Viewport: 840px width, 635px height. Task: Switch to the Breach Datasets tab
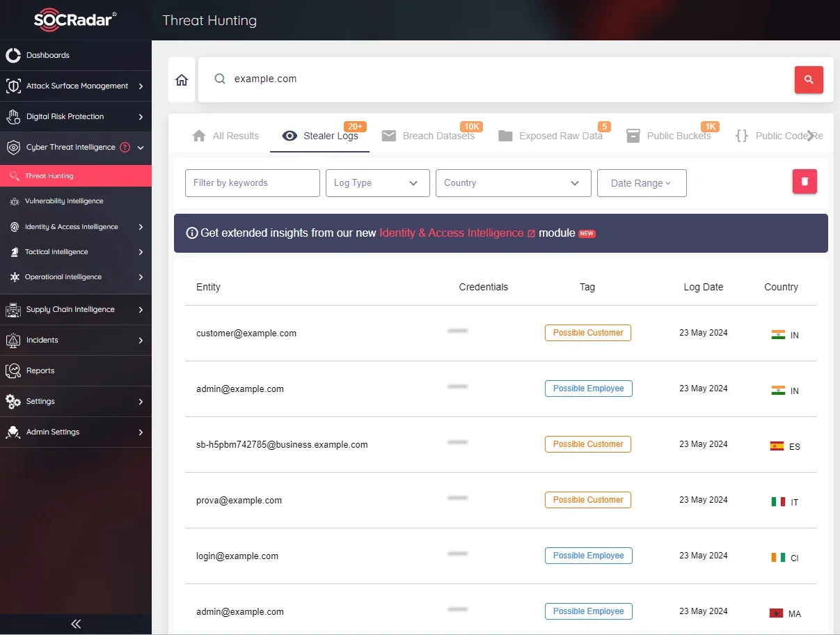point(438,136)
